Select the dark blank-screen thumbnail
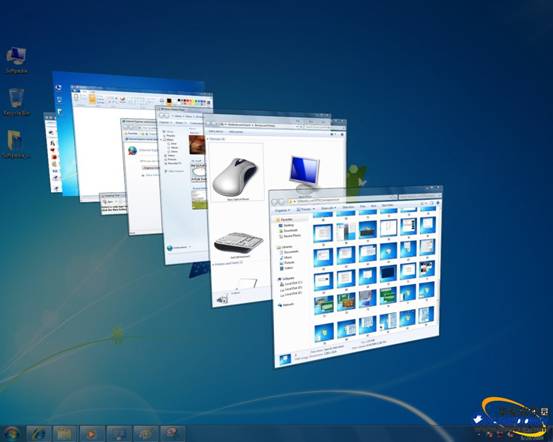This screenshot has width=553, height=442. tap(388, 273)
